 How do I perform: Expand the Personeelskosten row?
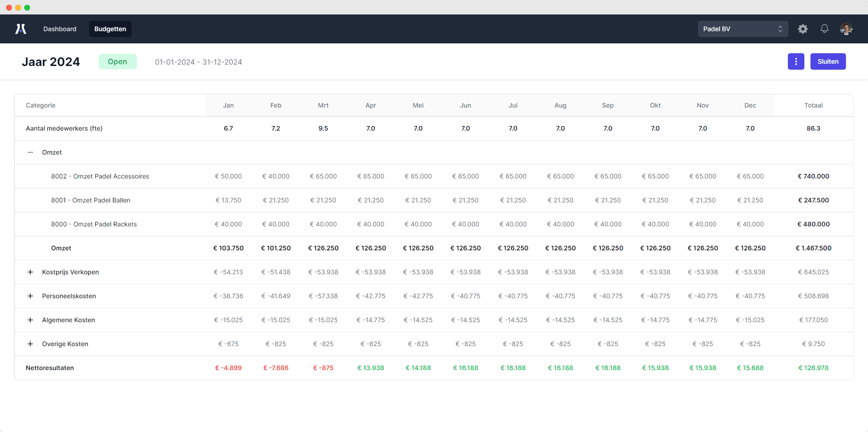30,296
